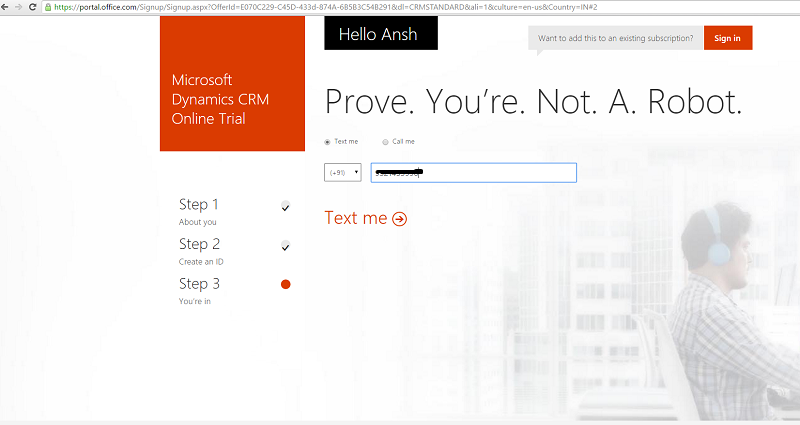Reload the page with the refresh icon
Viewport: 800px width, 425px height.
tap(34, 7)
